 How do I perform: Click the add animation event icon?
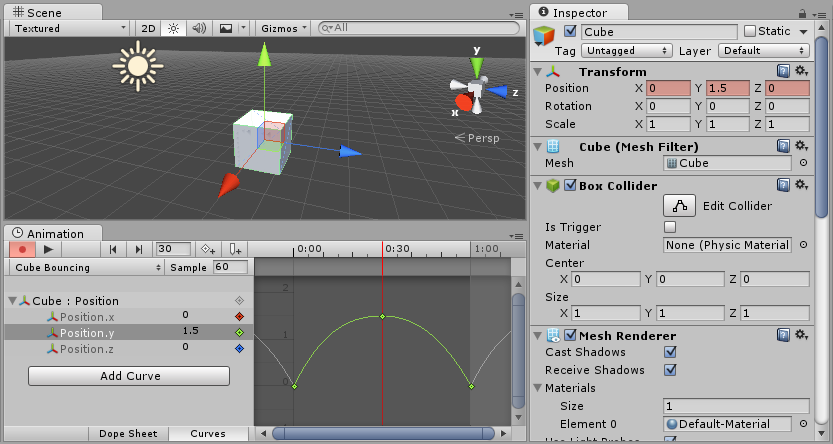coord(235,249)
